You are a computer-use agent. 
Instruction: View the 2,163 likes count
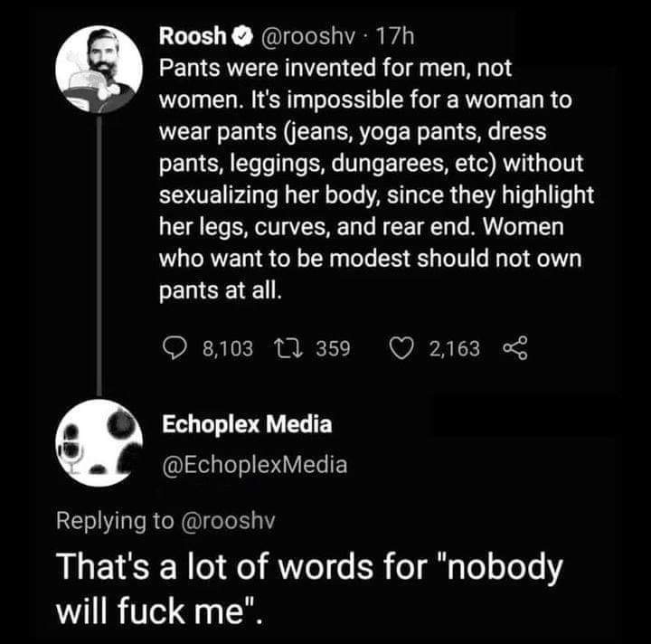coord(455,348)
